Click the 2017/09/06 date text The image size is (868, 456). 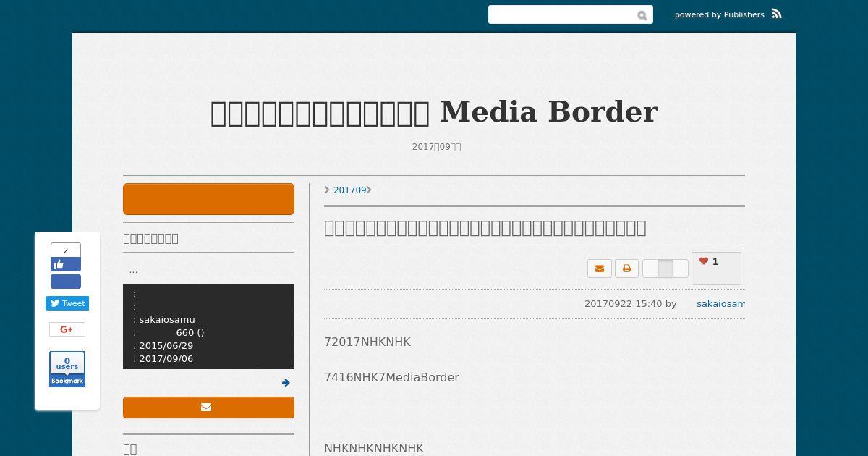pyautogui.click(x=166, y=358)
